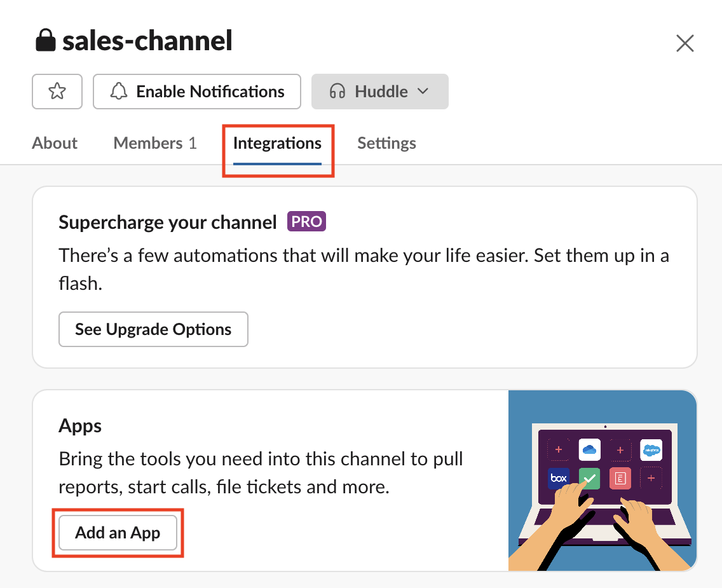Viewport: 722px width, 588px height.
Task: Click the red document app icon
Action: (x=620, y=478)
